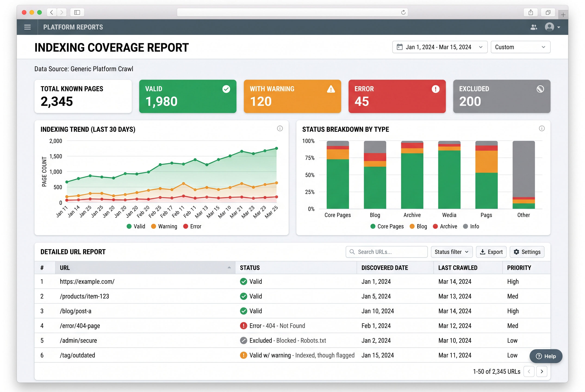The height and width of the screenshot is (392, 585).
Task: Click info icon on Status Breakdown card
Action: pos(541,129)
